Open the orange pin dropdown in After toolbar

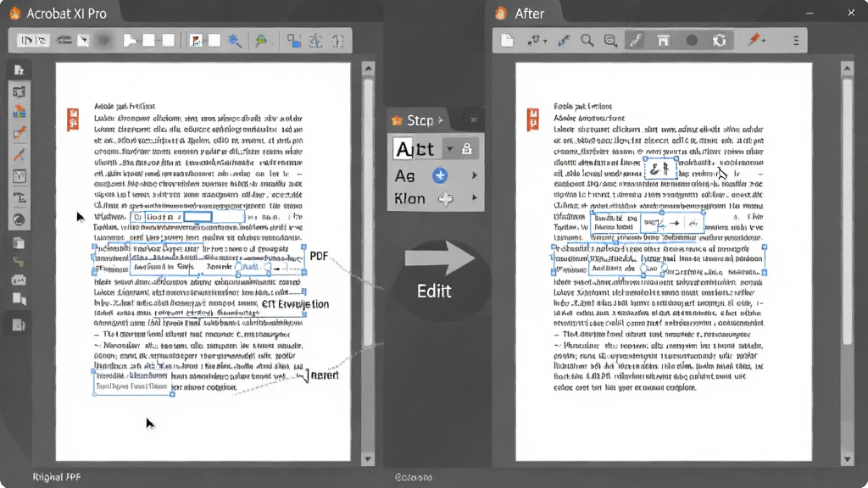pyautogui.click(x=756, y=40)
